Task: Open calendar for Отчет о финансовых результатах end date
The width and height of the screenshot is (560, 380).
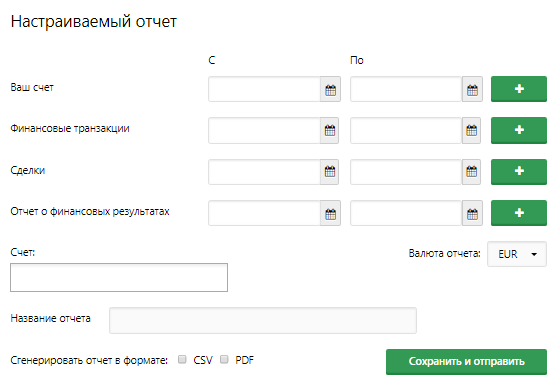Action: coord(472,213)
